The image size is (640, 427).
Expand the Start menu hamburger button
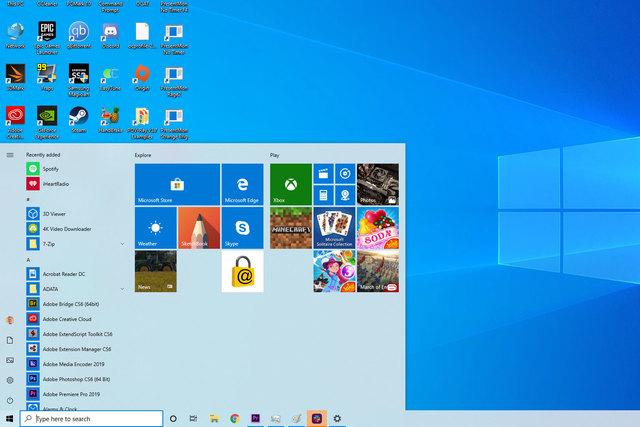coord(10,155)
